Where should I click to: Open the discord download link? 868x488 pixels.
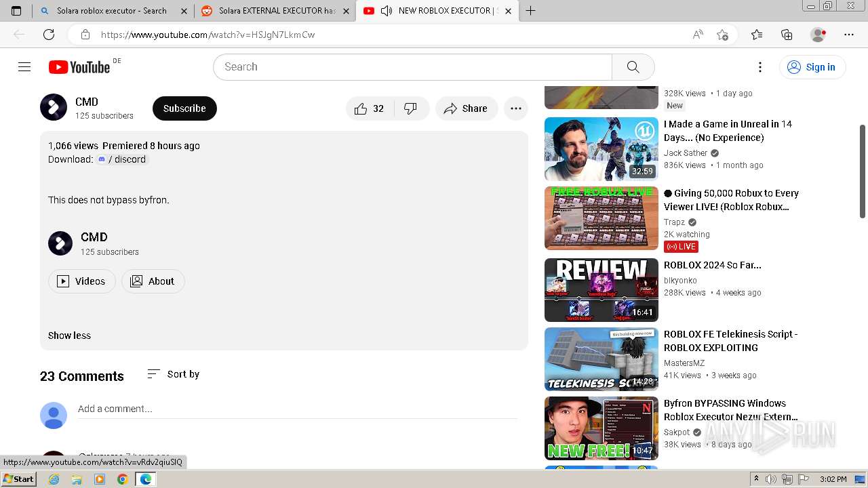click(x=121, y=159)
